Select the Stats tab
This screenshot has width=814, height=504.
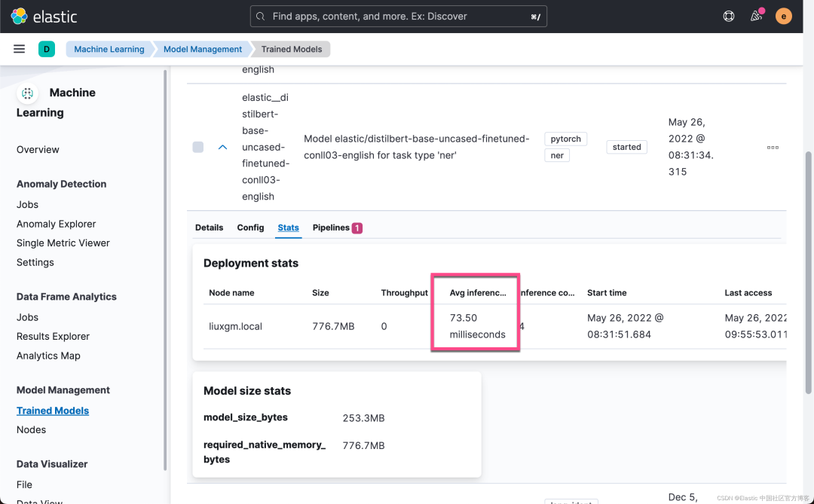[x=288, y=228]
